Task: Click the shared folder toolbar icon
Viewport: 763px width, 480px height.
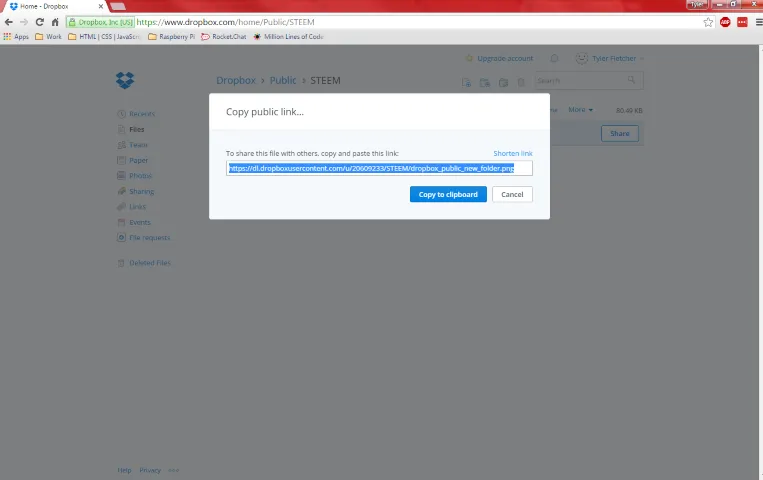Action: pyautogui.click(x=503, y=82)
